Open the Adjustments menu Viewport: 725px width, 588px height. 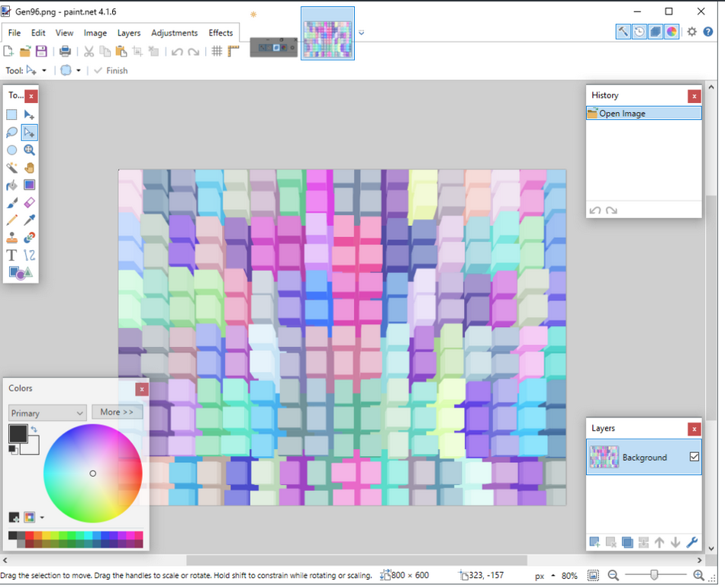[174, 33]
